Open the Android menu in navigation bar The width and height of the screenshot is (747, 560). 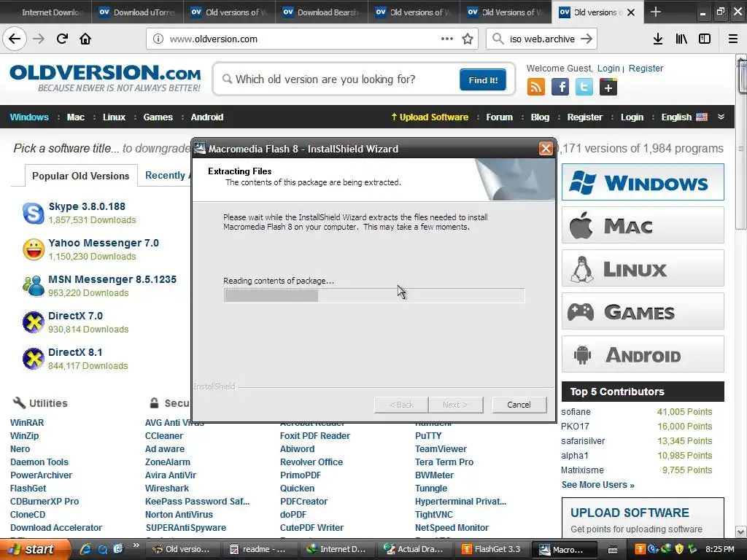[x=207, y=117]
